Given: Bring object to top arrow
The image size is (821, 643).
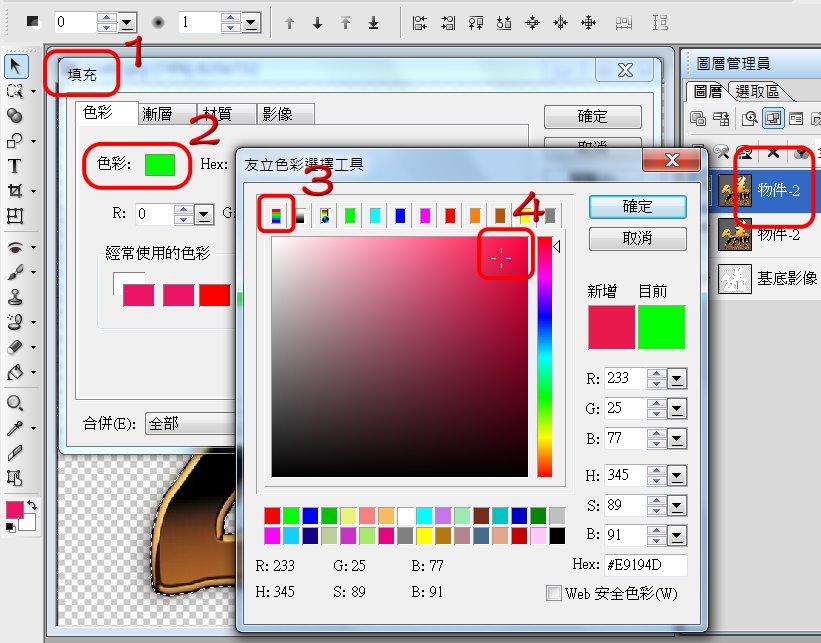Looking at the screenshot, I should coord(345,23).
